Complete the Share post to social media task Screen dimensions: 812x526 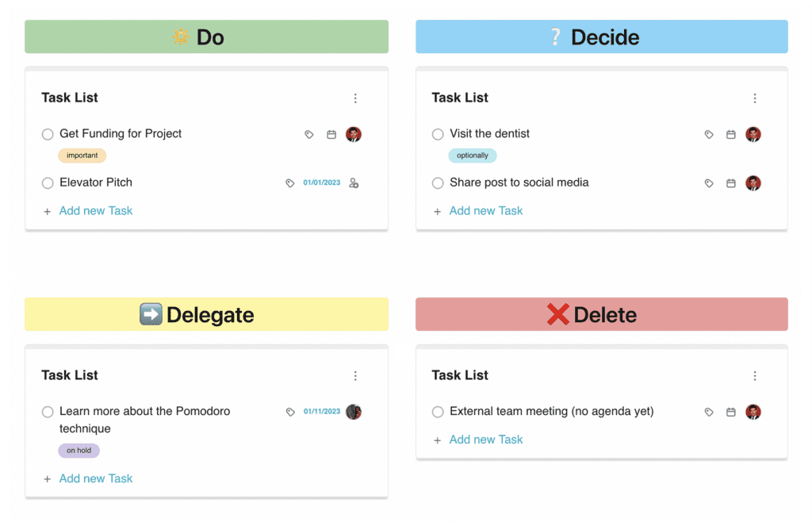click(438, 183)
